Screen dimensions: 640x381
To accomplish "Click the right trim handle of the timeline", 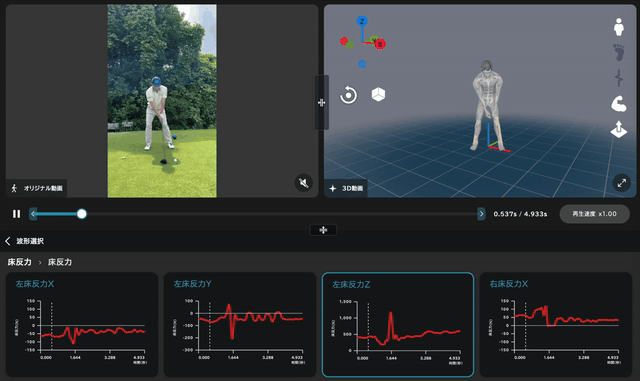I will [x=481, y=214].
